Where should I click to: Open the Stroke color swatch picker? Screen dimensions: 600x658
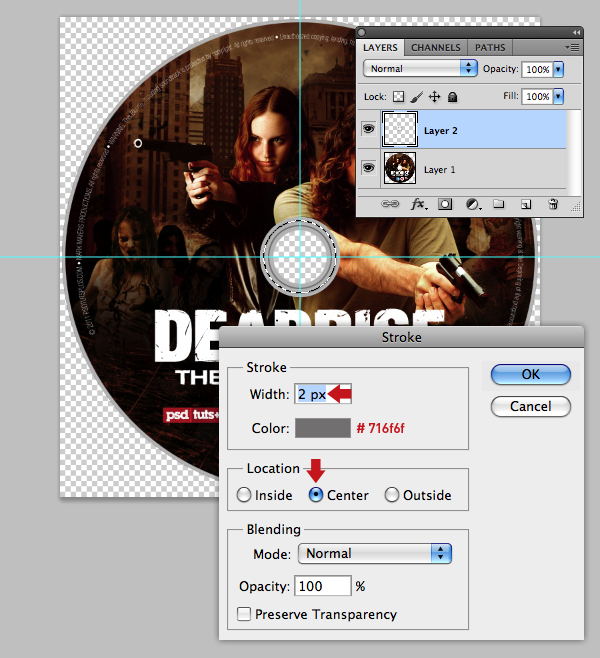pyautogui.click(x=323, y=428)
